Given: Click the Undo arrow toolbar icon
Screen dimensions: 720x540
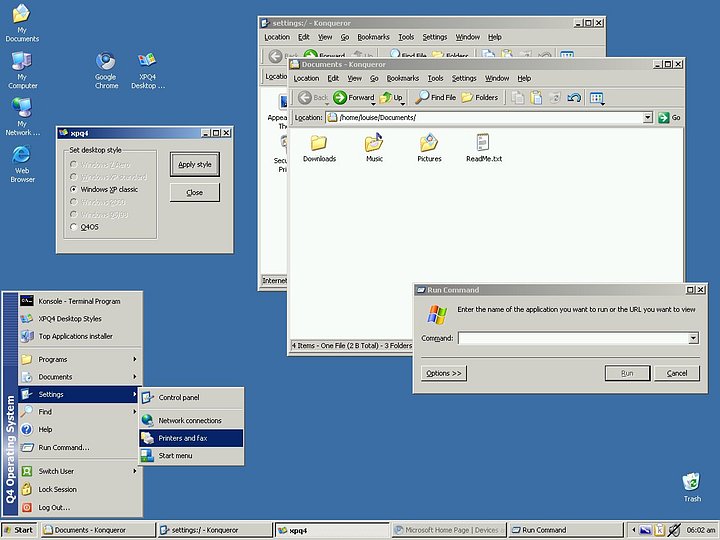Looking at the screenshot, I should pyautogui.click(x=573, y=97).
